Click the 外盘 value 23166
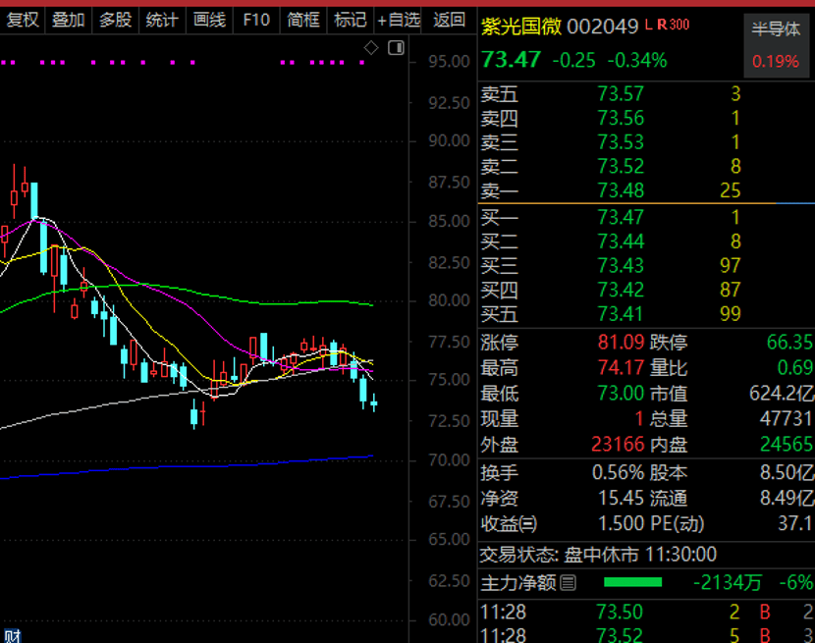Screen dimensions: 815x644 [x=618, y=445]
